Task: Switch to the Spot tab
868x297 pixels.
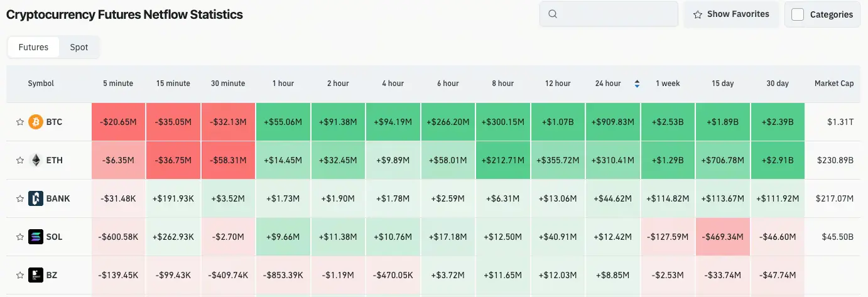Action: click(x=79, y=47)
